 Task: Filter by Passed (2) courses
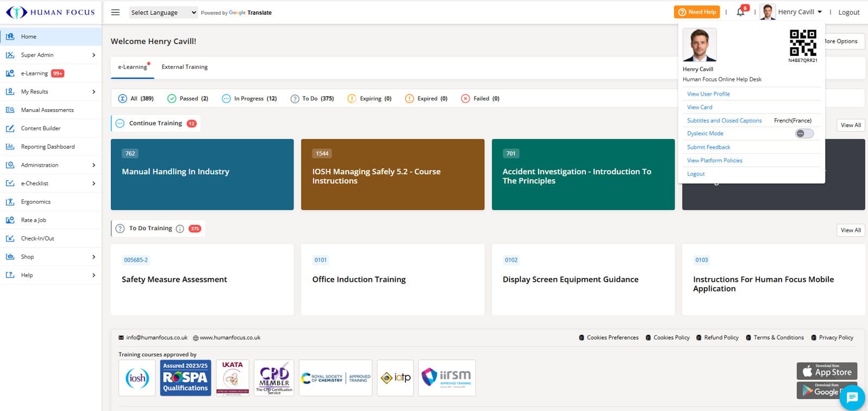pos(188,98)
